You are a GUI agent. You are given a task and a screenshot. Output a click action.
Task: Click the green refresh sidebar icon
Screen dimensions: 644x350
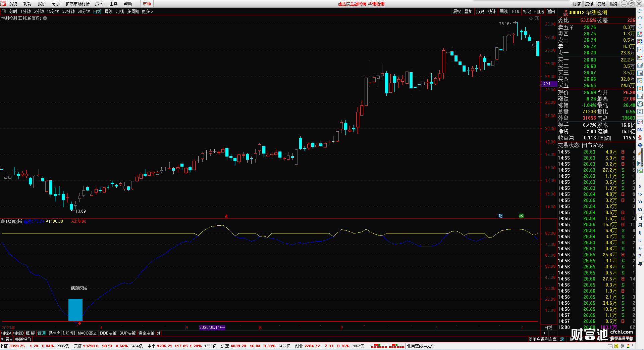(x=640, y=171)
